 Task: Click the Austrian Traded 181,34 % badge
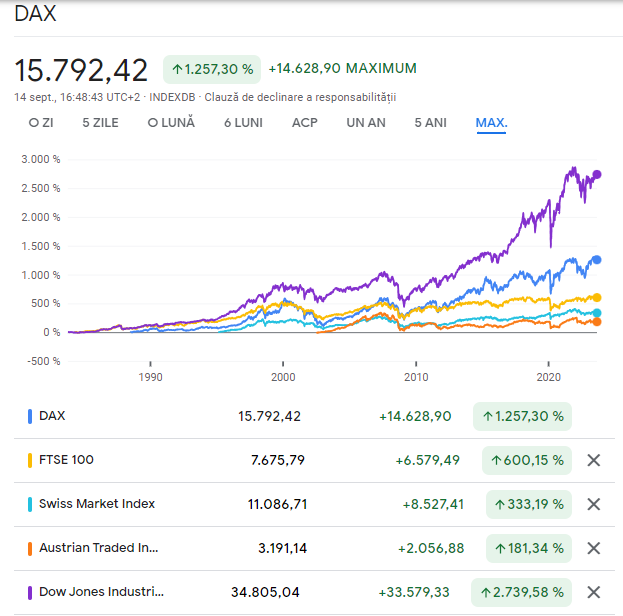529,549
